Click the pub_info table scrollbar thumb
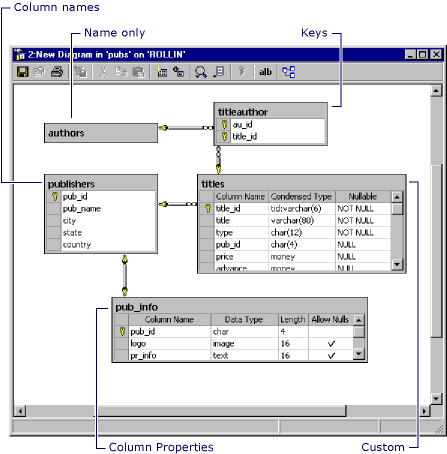 [x=359, y=332]
